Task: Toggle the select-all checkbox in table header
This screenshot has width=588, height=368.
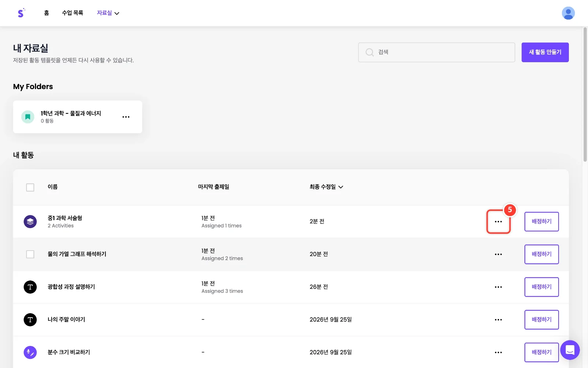Action: tap(30, 187)
